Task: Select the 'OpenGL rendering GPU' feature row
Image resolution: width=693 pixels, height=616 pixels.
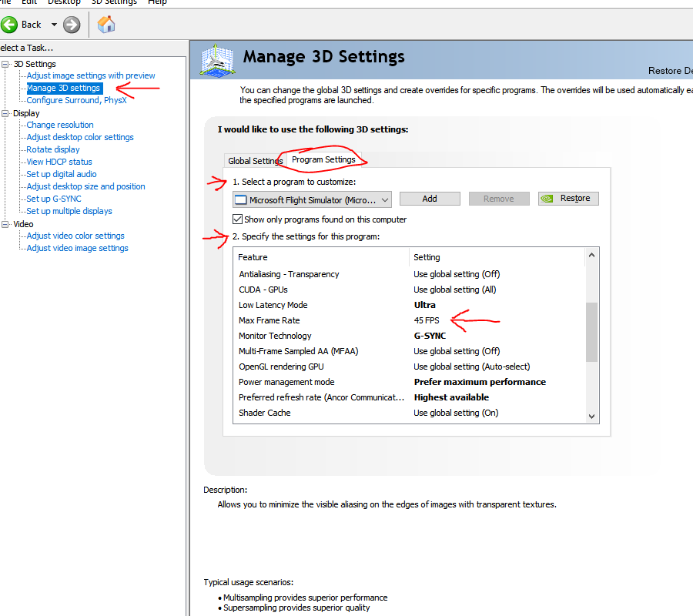Action: 410,367
